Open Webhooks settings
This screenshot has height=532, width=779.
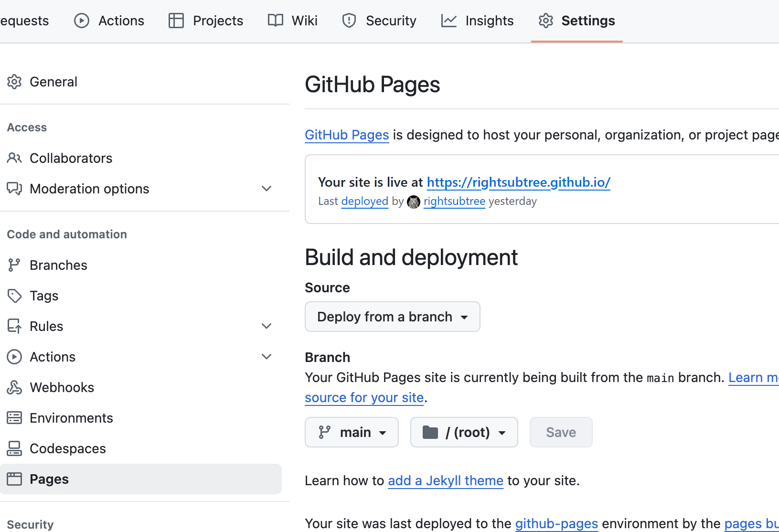(x=141, y=387)
